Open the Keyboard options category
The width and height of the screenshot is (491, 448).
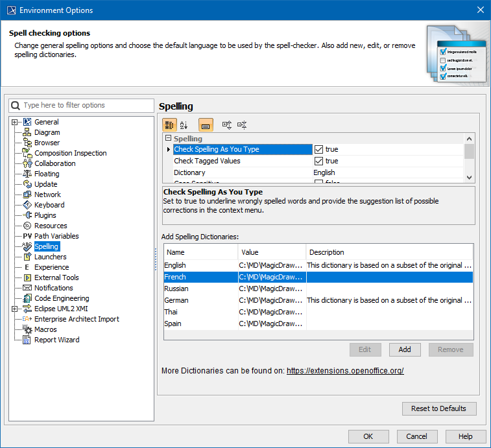coord(49,205)
